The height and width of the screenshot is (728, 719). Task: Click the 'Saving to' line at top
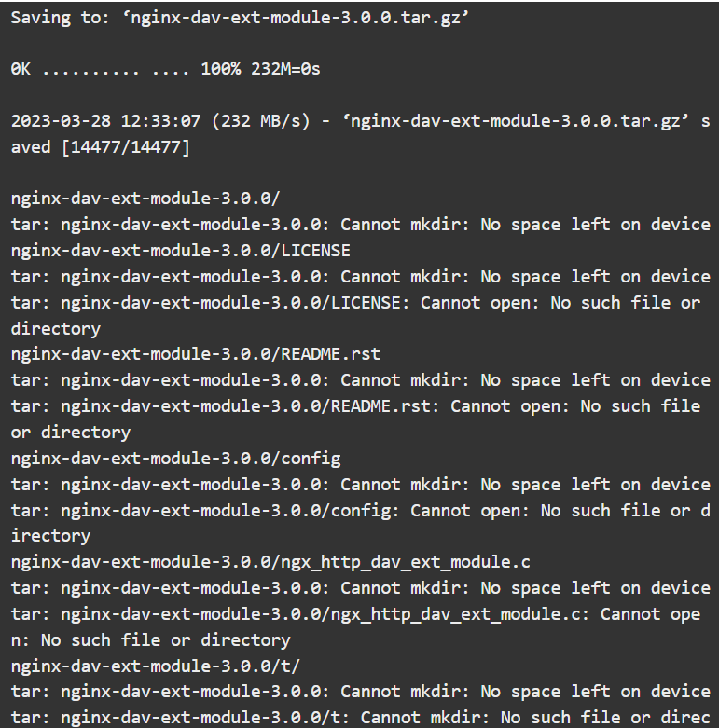[x=240, y=18]
